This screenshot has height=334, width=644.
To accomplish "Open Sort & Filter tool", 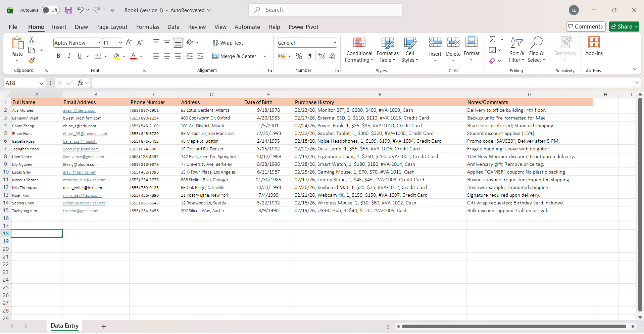I will pyautogui.click(x=516, y=50).
